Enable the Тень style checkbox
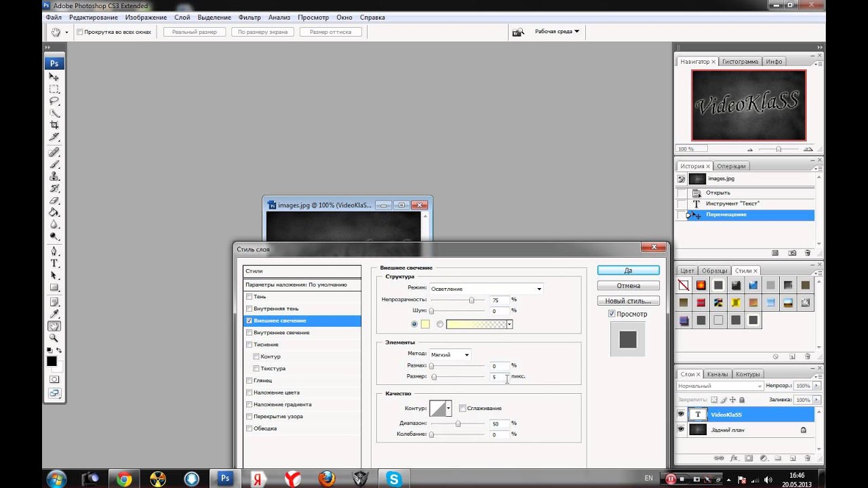868x488 pixels. 250,297
